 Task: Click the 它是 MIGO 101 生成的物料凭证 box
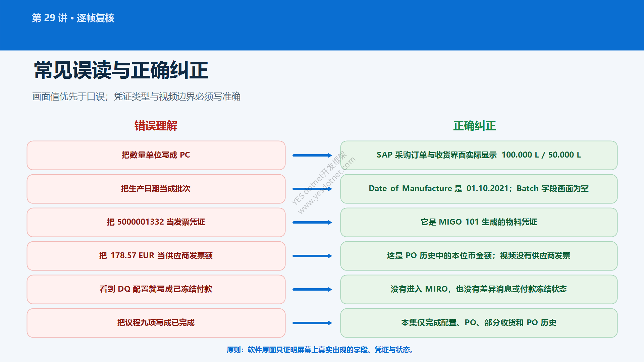pyautogui.click(x=479, y=222)
